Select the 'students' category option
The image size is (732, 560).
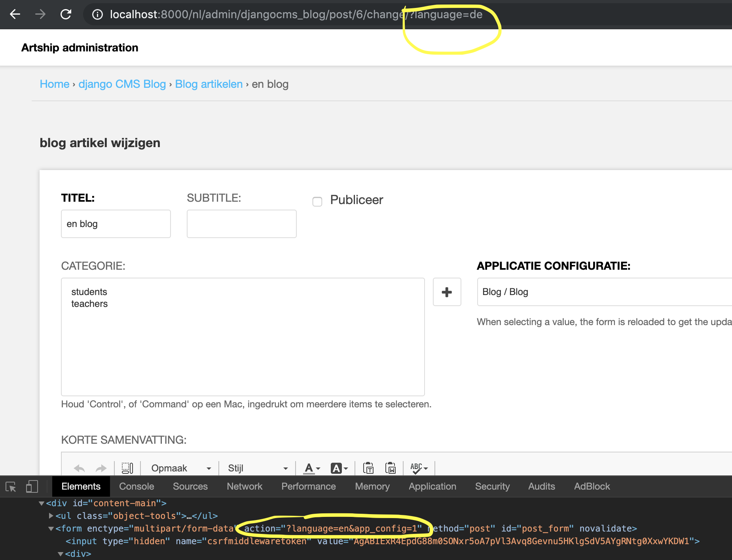tap(89, 292)
